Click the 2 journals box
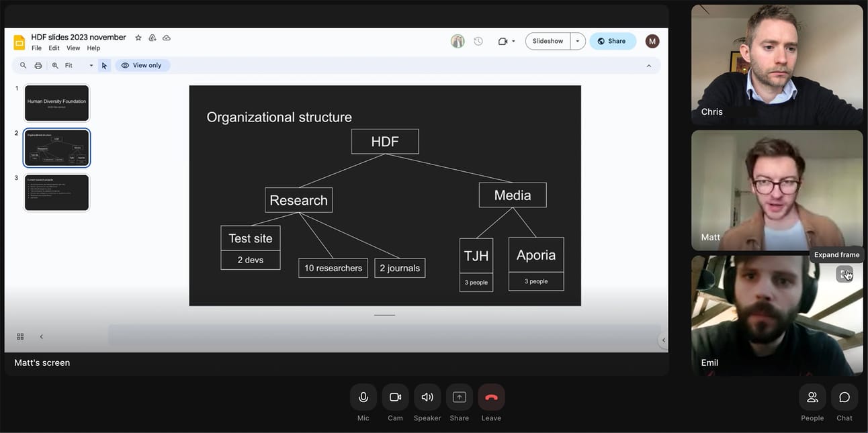The height and width of the screenshot is (433, 868). click(x=400, y=268)
